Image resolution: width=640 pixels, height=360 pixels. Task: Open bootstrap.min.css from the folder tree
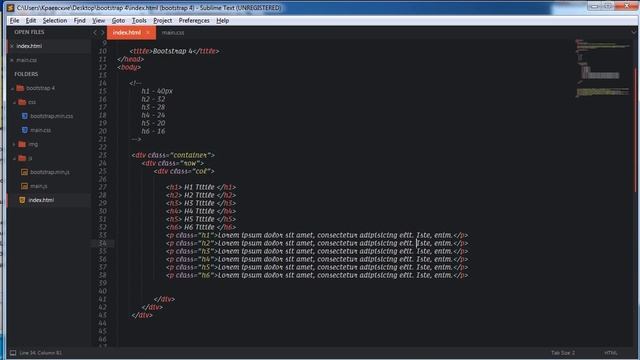pos(51,116)
